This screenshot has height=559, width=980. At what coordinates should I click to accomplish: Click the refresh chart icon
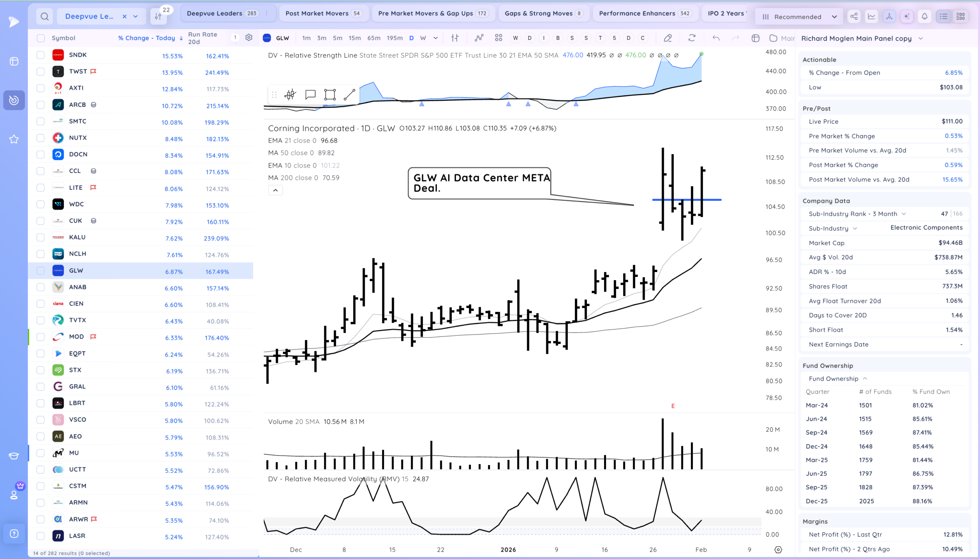pyautogui.click(x=692, y=38)
